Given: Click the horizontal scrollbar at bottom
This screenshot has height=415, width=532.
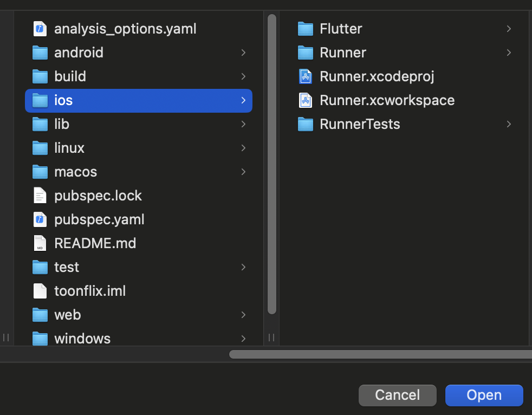Looking at the screenshot, I should [x=379, y=354].
